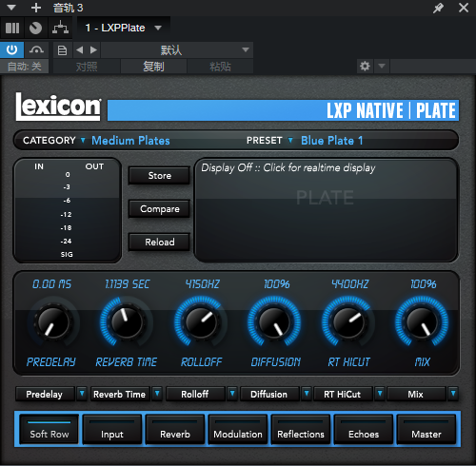Click the 对照 compare button

[x=87, y=67]
